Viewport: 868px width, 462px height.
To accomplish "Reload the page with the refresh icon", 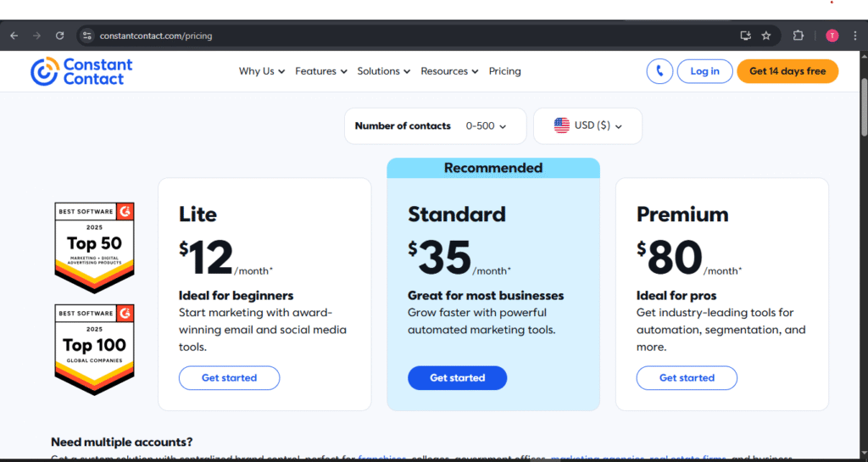I will (60, 36).
